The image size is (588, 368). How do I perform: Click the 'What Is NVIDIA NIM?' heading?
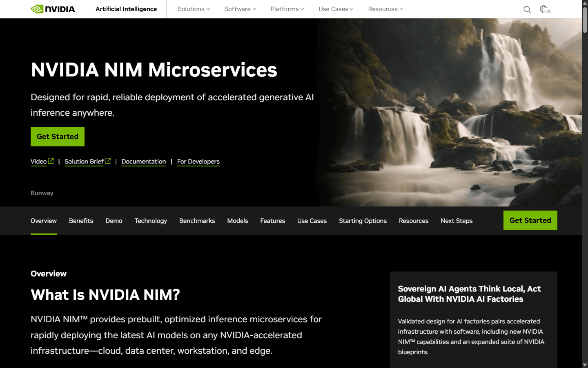point(105,295)
